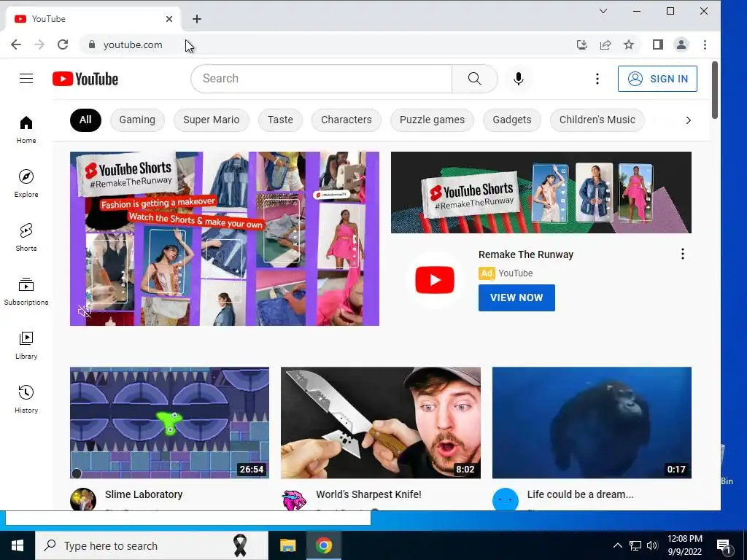Select the Gadgets filter chip
The height and width of the screenshot is (560, 747).
pos(511,120)
